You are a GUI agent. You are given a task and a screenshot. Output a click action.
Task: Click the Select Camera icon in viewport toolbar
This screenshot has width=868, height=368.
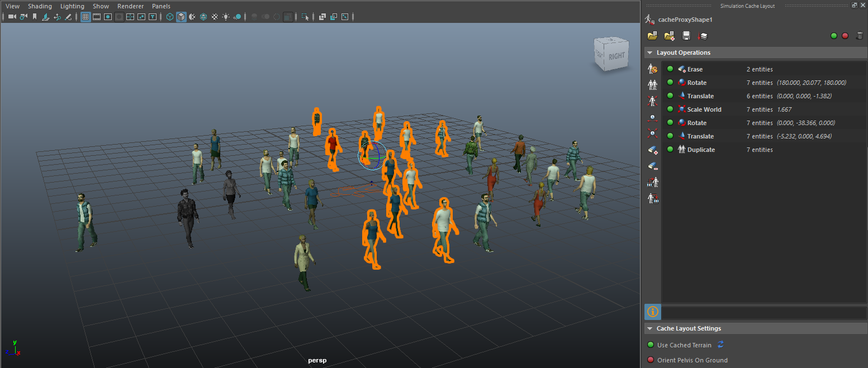[12, 17]
